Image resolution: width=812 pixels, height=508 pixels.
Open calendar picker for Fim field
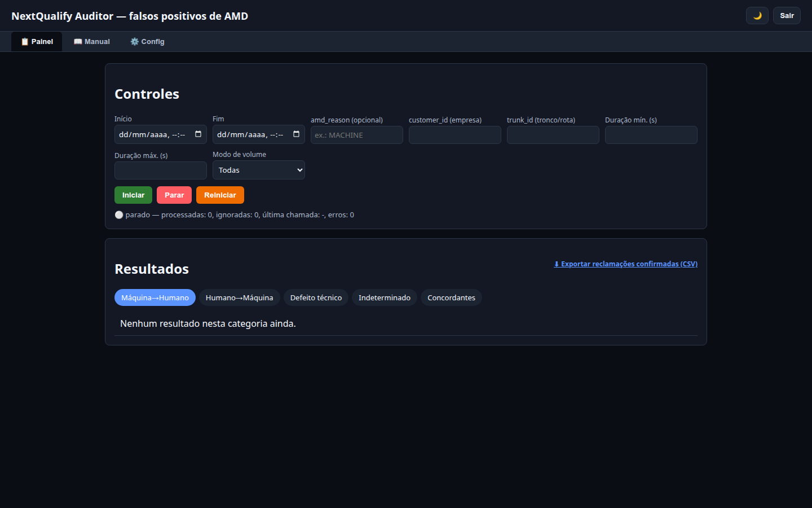click(296, 134)
